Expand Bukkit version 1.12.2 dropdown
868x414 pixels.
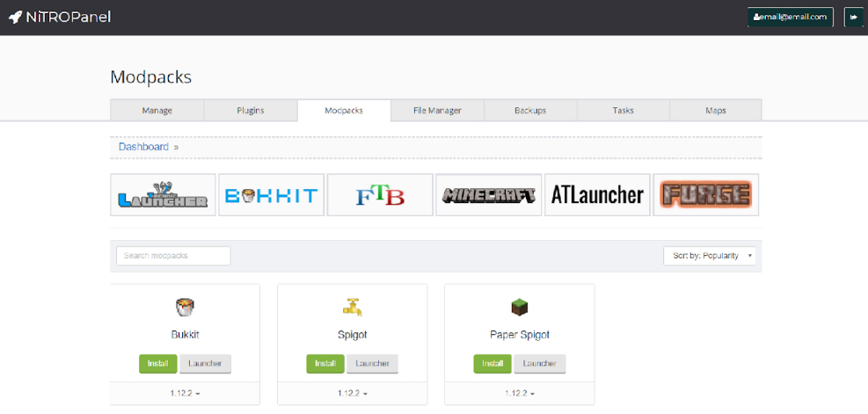tap(185, 394)
